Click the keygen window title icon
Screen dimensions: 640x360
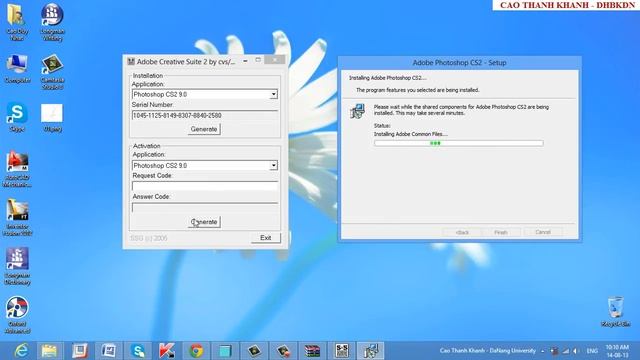pos(131,62)
